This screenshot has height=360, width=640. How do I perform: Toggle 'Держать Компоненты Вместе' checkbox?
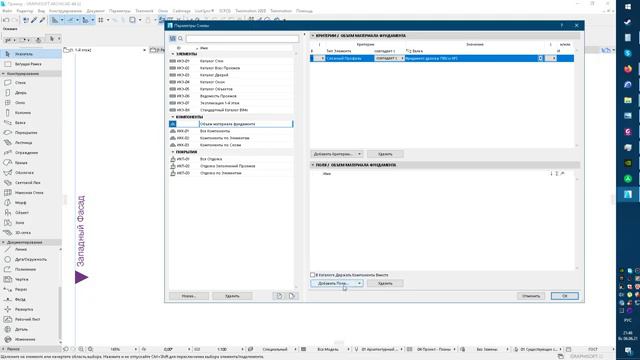(313, 275)
